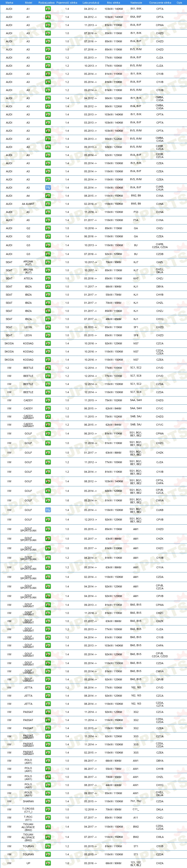Click the fuel icon in the Audi Q2 1.0 row
The width and height of the screenshot is (187, 868).
click(x=48, y=228)
